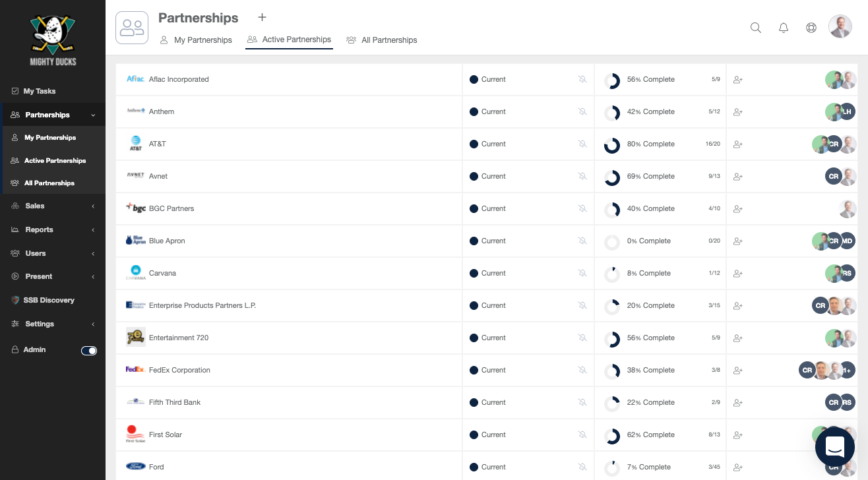Click the AT&T 80% progress ring
Image resolution: width=868 pixels, height=480 pixels.
tap(612, 144)
